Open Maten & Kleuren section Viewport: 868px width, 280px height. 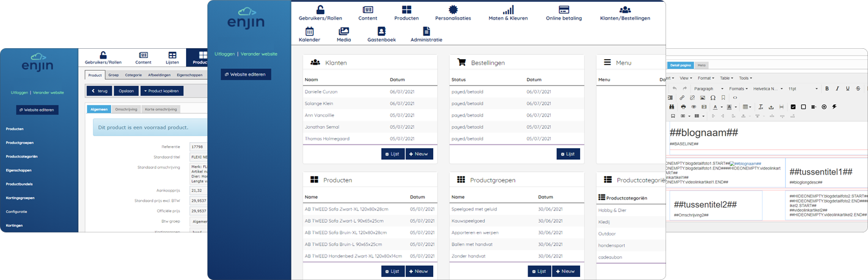pyautogui.click(x=509, y=13)
